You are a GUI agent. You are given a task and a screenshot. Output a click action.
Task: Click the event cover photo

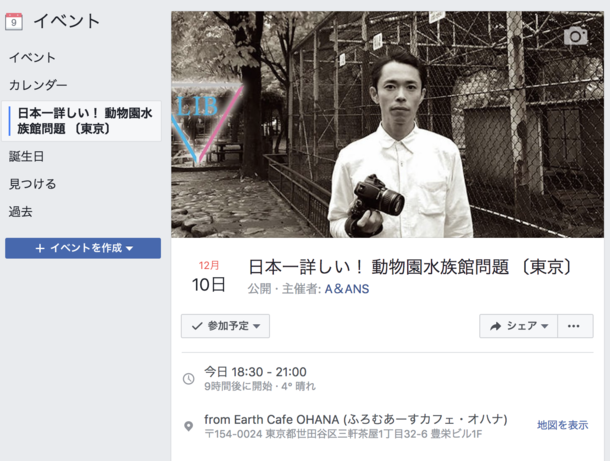[387, 124]
